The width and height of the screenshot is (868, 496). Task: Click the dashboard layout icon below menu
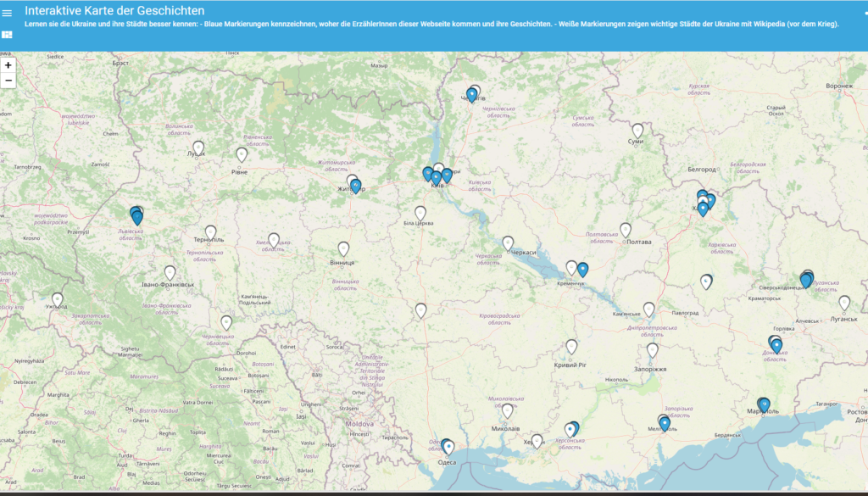tap(8, 35)
